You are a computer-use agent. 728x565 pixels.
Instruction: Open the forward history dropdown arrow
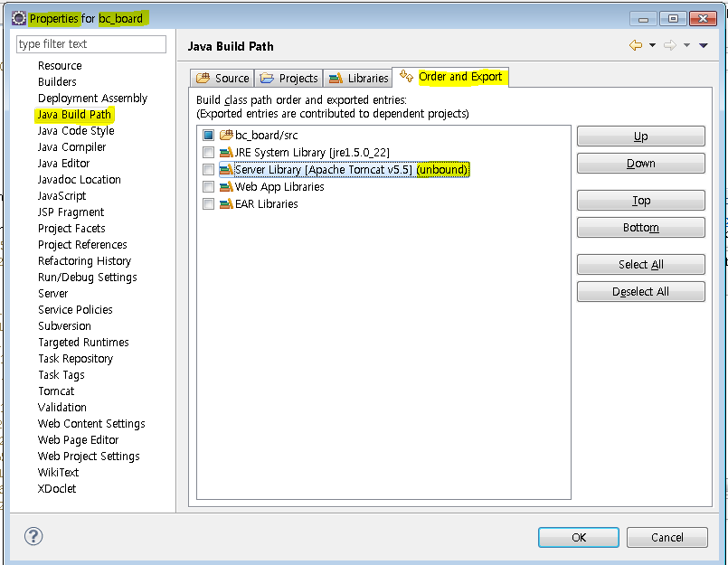coord(686,46)
